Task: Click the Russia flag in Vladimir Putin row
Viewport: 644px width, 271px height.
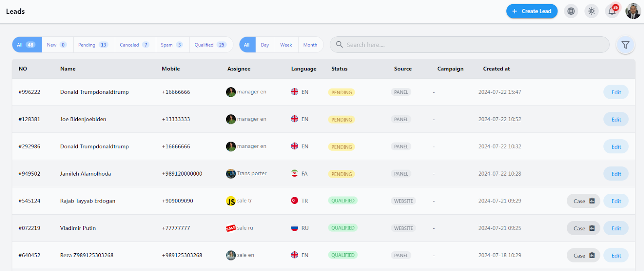Action: tap(295, 228)
